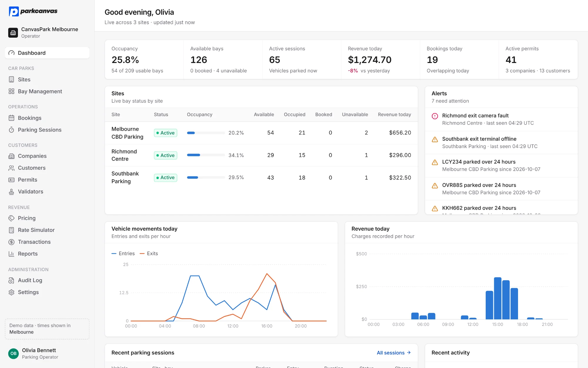The image size is (588, 368).
Task: Click the $1,274.70 revenue today value
Action: pyautogui.click(x=370, y=60)
